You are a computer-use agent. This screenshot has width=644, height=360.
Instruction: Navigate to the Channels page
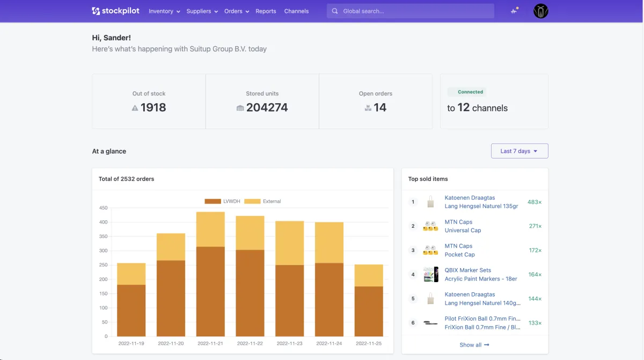[x=296, y=11]
